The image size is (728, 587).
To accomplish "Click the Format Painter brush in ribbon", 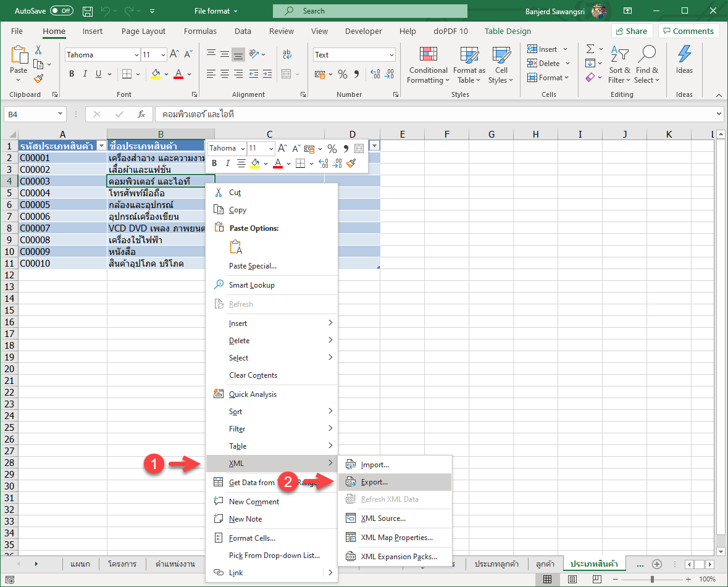I will (x=38, y=79).
